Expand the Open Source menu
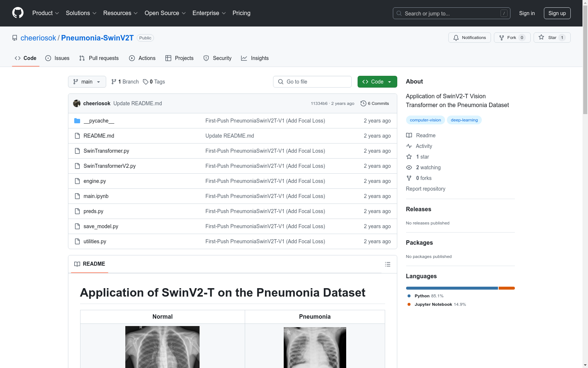 (x=165, y=13)
